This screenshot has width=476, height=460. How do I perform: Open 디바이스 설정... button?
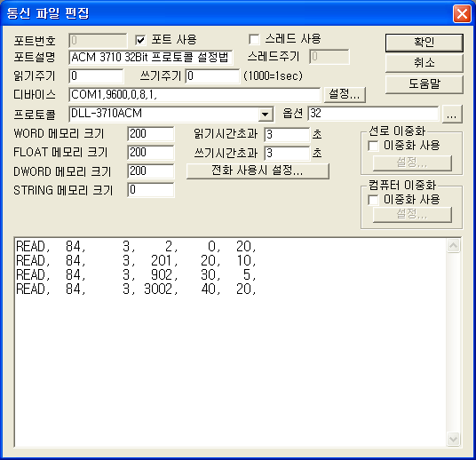[x=345, y=94]
